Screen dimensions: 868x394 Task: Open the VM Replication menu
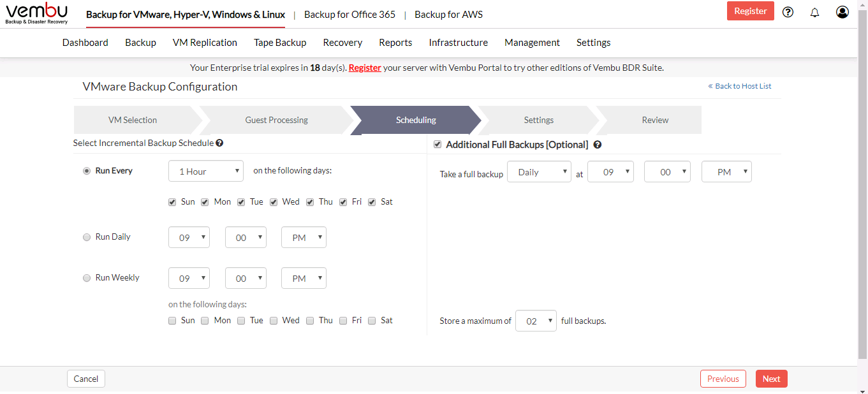205,43
